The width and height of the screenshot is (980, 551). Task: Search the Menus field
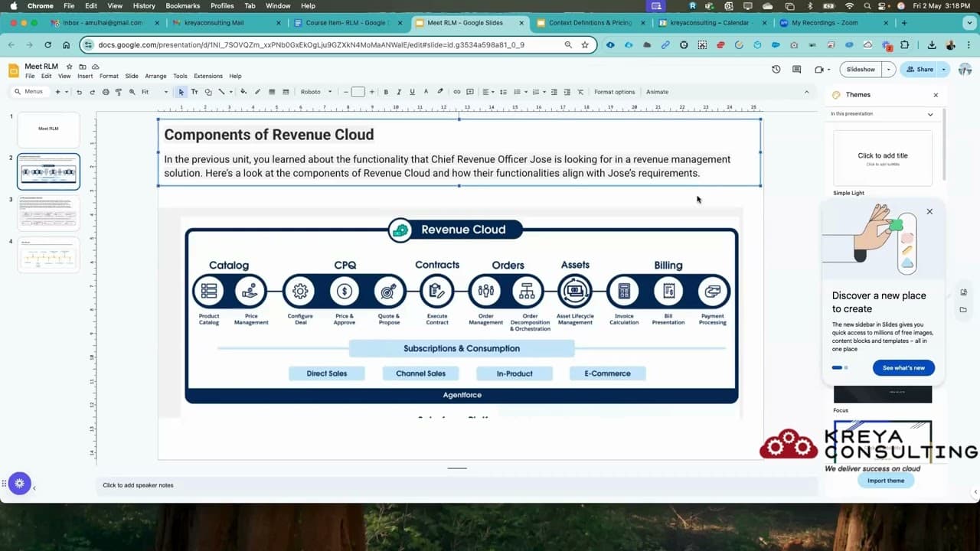[x=31, y=92]
